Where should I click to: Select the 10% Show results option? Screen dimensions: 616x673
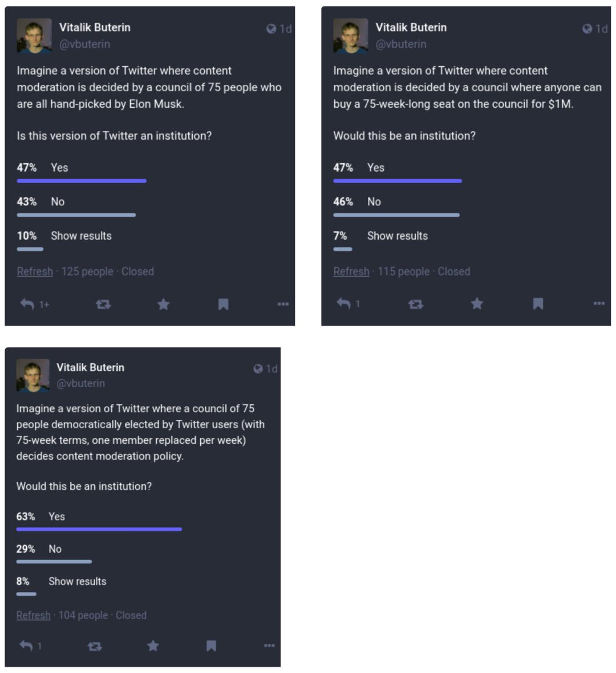81,236
